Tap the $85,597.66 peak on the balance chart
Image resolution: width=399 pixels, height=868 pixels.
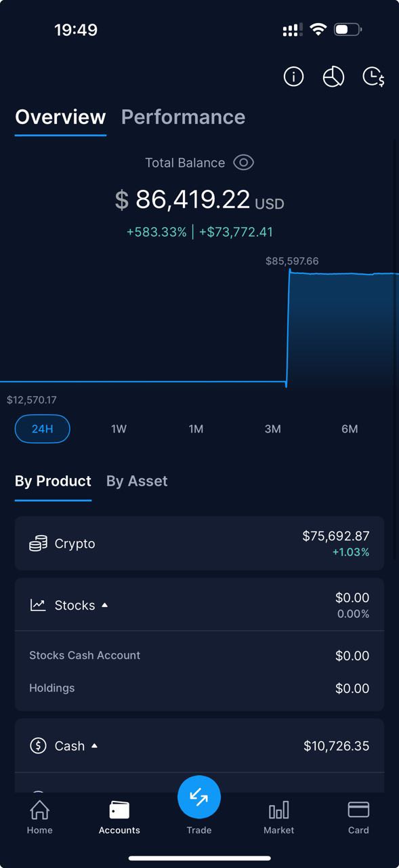(x=290, y=271)
